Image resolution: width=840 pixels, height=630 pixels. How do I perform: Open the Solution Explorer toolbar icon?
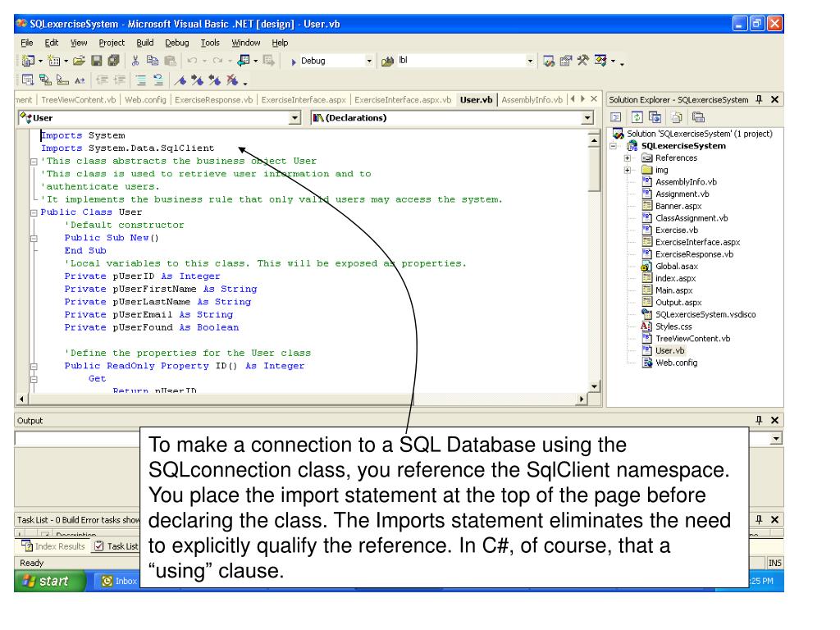(x=549, y=61)
